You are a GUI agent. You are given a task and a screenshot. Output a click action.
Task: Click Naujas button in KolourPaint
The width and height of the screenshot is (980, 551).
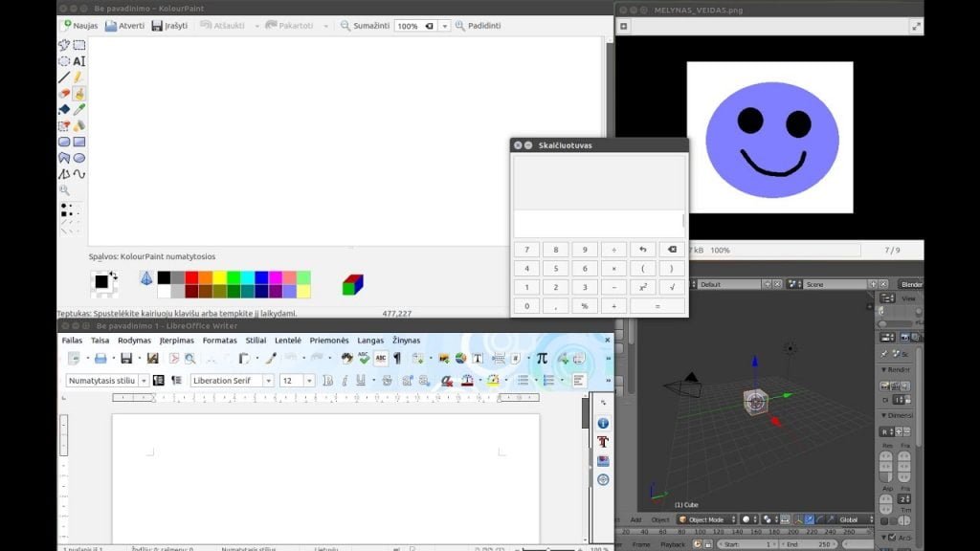(79, 26)
